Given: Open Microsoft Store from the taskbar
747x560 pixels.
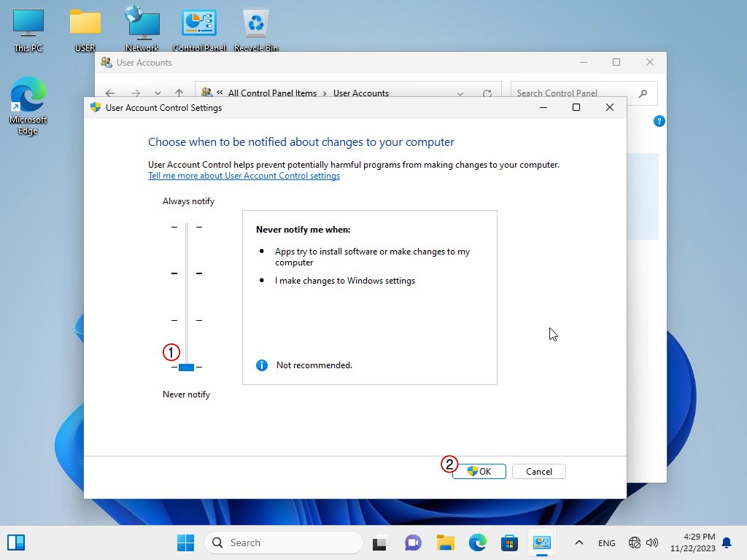Looking at the screenshot, I should 509,542.
